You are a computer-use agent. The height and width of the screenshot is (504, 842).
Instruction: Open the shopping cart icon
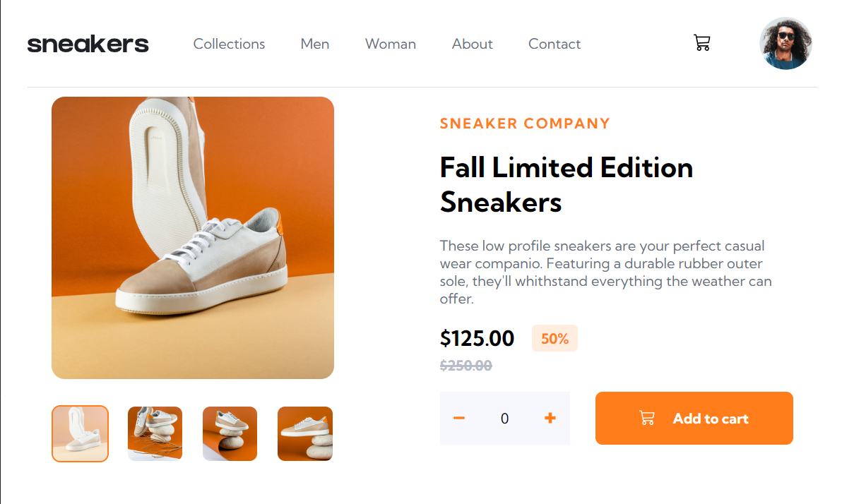(701, 42)
